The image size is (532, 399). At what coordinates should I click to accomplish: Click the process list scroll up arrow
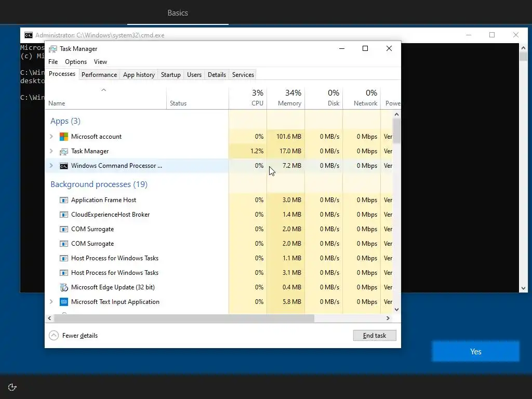click(x=396, y=115)
